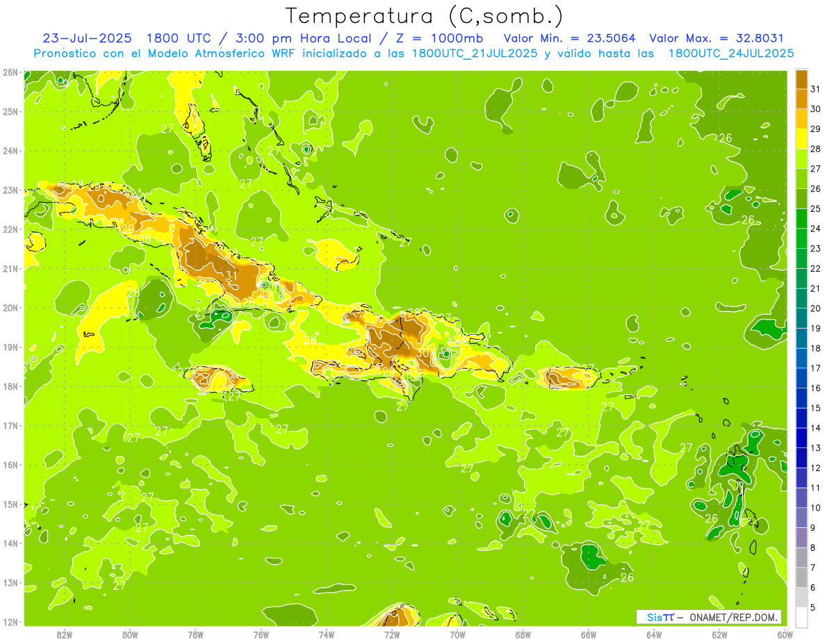Click colorbar scale value 19
The image size is (834, 644).
tap(816, 328)
